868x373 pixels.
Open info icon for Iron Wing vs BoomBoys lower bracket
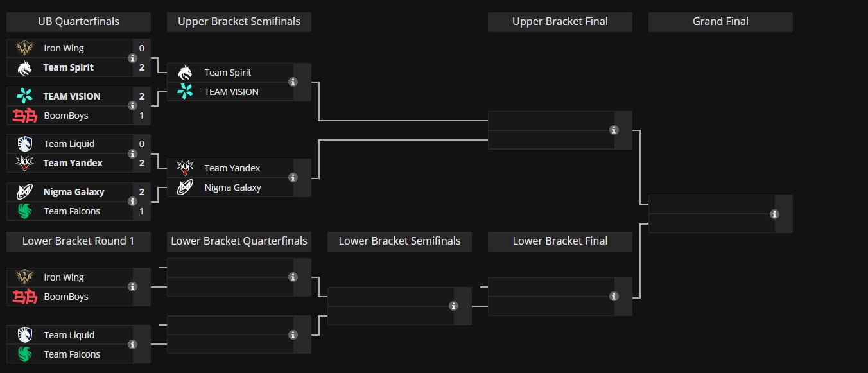coord(132,287)
